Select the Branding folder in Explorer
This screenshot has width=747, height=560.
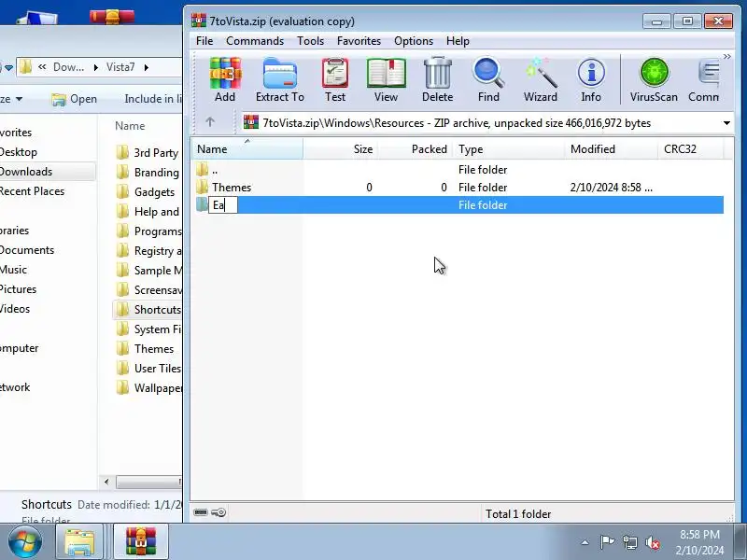pos(148,173)
